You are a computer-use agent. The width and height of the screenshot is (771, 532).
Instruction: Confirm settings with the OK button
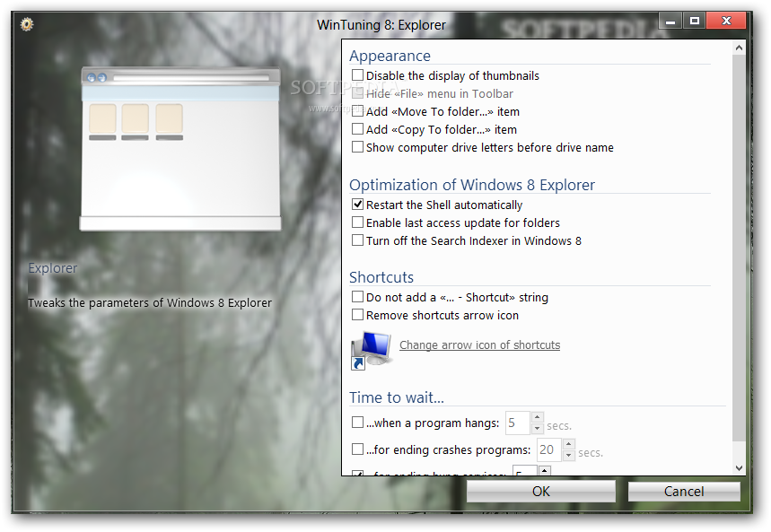(x=541, y=492)
